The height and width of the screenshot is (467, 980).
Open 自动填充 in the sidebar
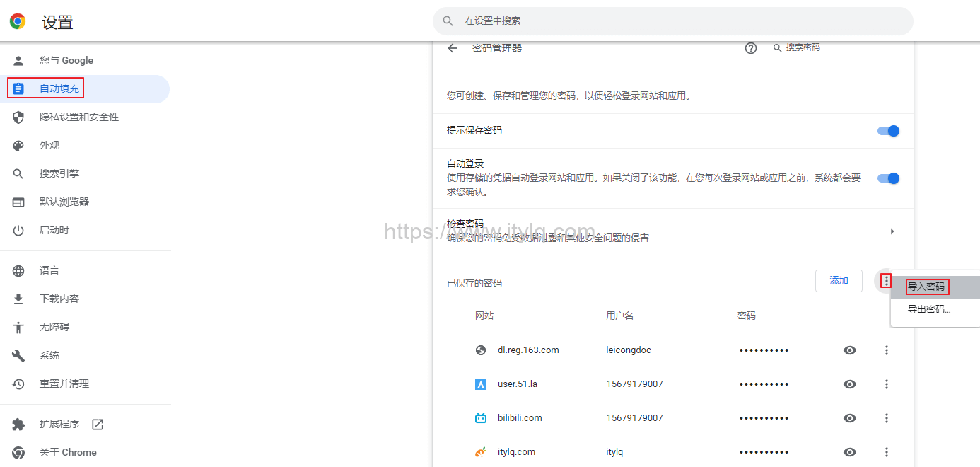click(x=59, y=88)
